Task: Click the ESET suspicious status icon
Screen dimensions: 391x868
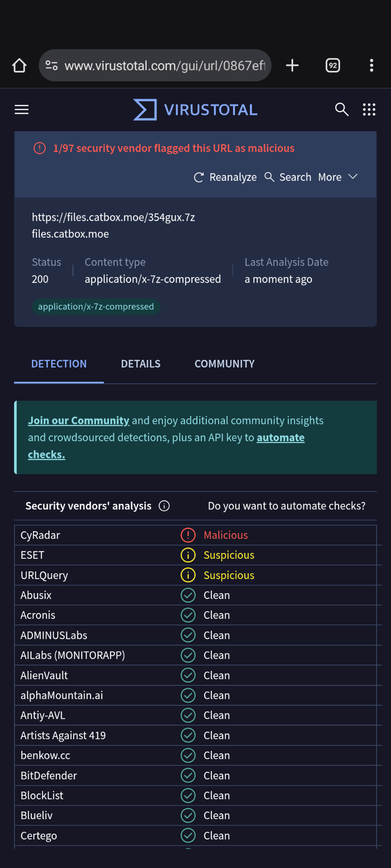Action: [188, 555]
